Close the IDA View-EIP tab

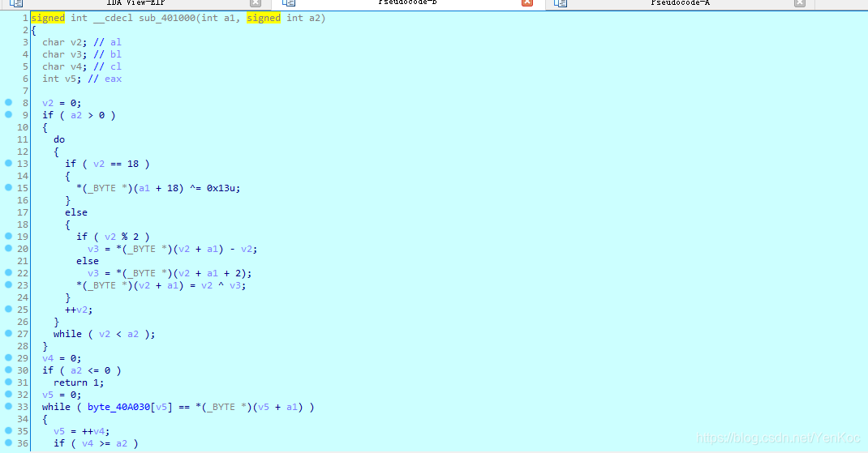[x=256, y=2]
